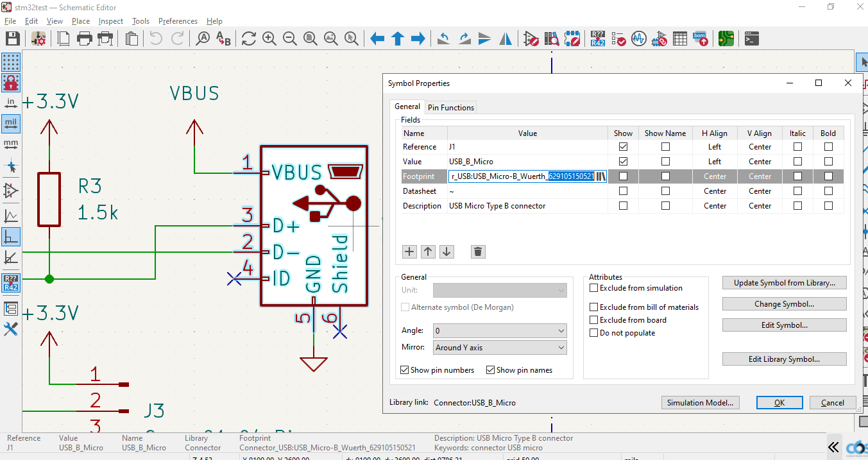Navigate up one sheet with blue arrow
The height and width of the screenshot is (460, 868).
[x=398, y=38]
